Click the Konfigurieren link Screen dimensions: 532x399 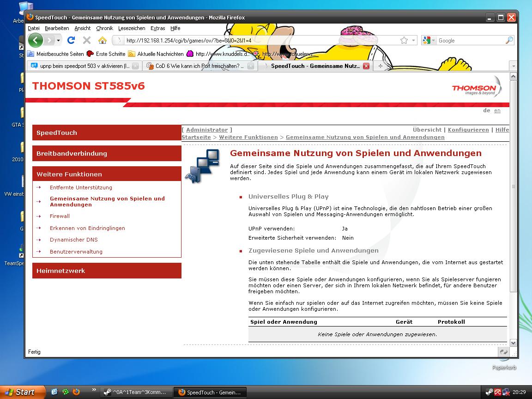click(x=468, y=130)
